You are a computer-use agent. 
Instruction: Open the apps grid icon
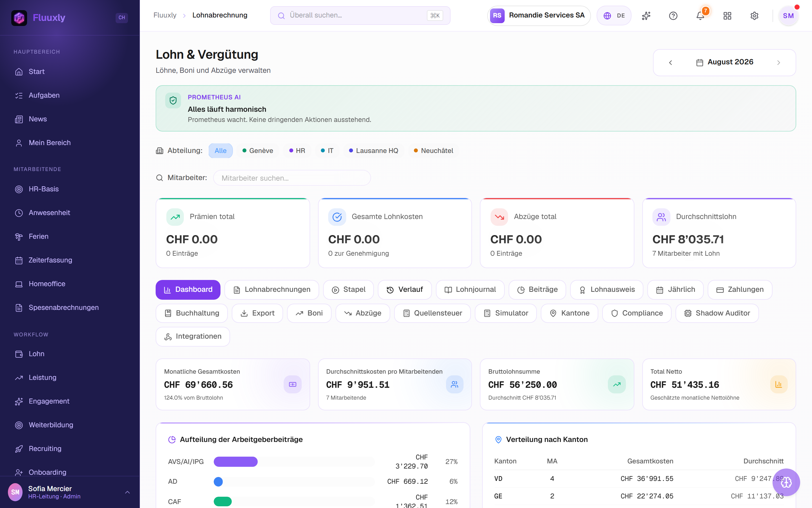click(727, 16)
